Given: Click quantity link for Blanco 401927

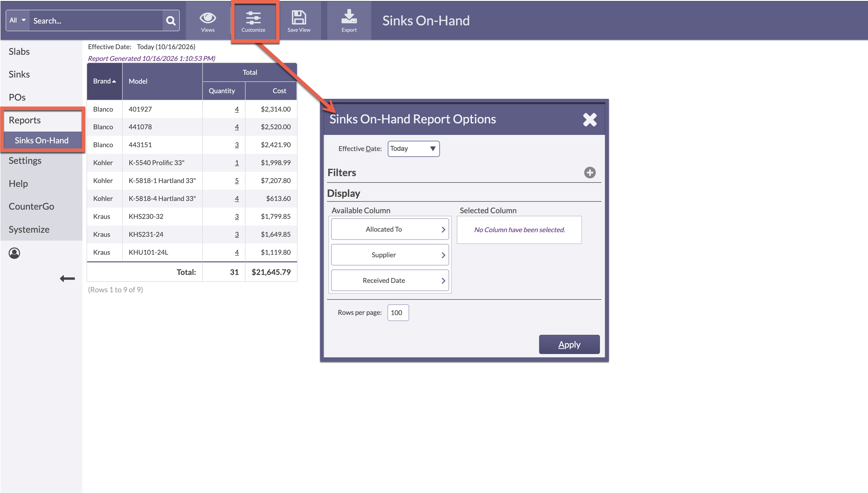Looking at the screenshot, I should pyautogui.click(x=237, y=109).
